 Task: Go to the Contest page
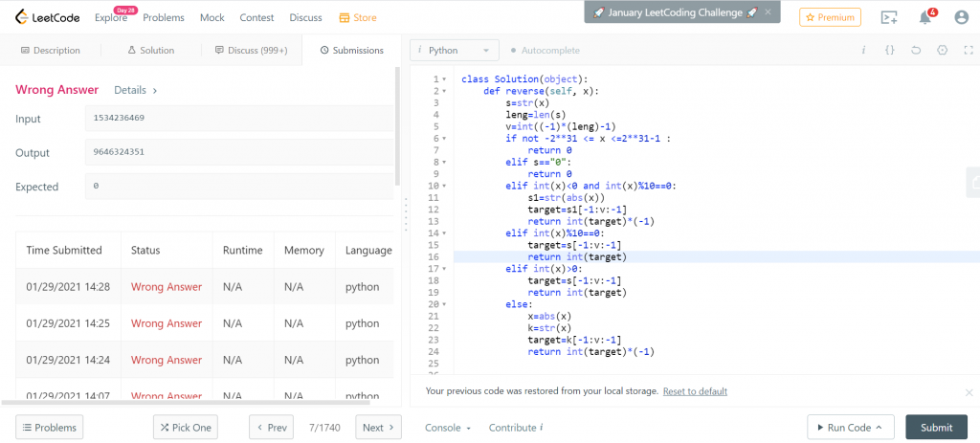[x=256, y=17]
